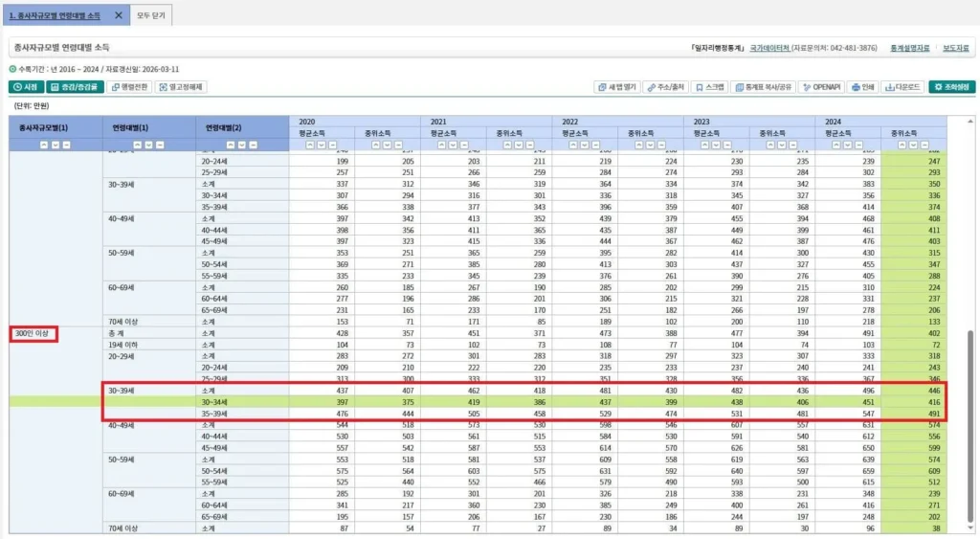Click the 인쇄 print button
Screen dimensions: 980x539
click(862, 87)
